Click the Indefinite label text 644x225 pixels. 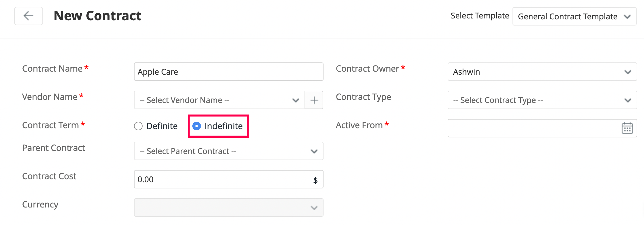coord(223,126)
